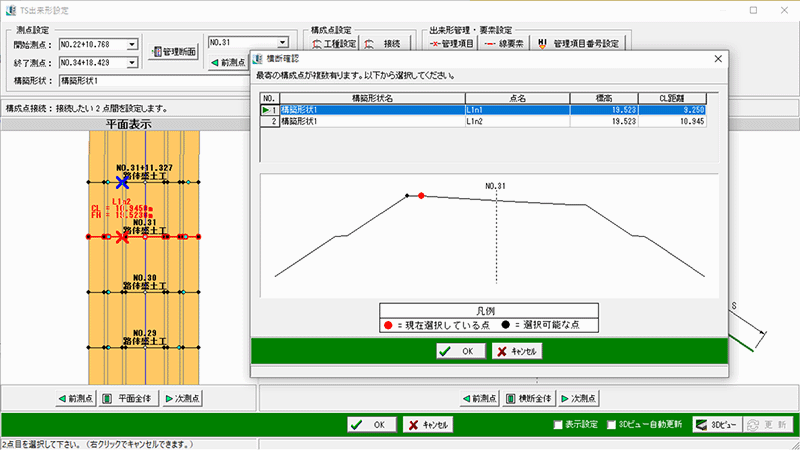Toggle 3Dビュー自動更新 checkbox
This screenshot has height=450, width=800.
pos(613,425)
